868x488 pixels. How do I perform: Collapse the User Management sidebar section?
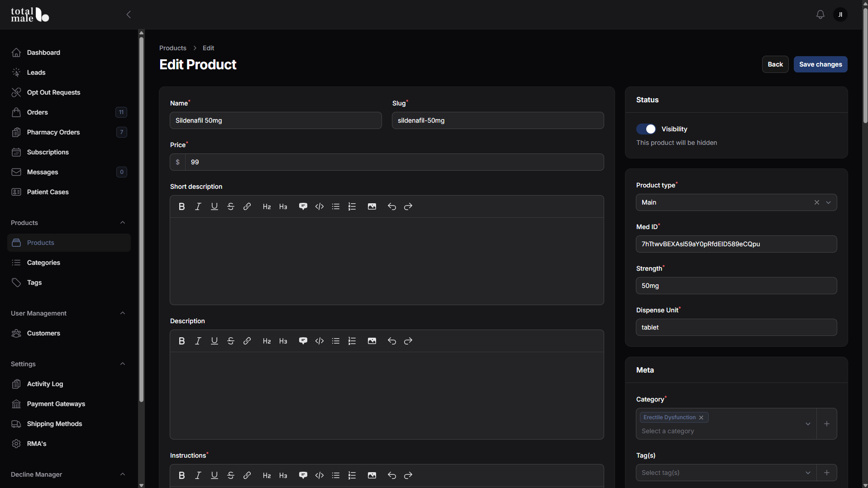coord(123,313)
